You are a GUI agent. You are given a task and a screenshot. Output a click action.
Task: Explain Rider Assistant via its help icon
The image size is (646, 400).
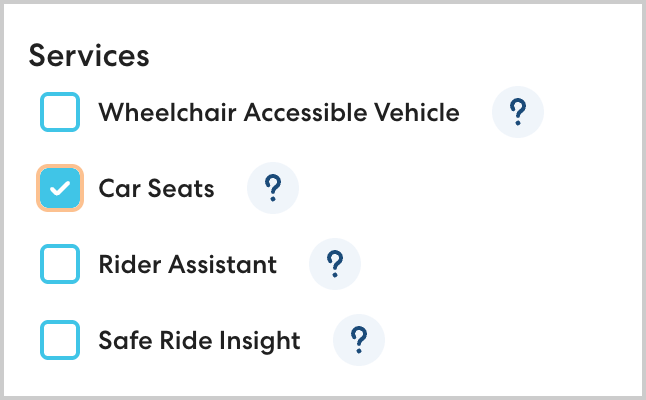click(x=335, y=264)
